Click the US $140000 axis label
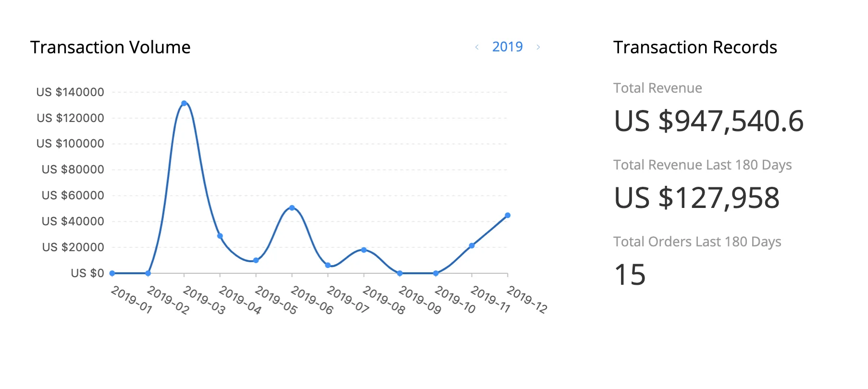 (x=70, y=92)
